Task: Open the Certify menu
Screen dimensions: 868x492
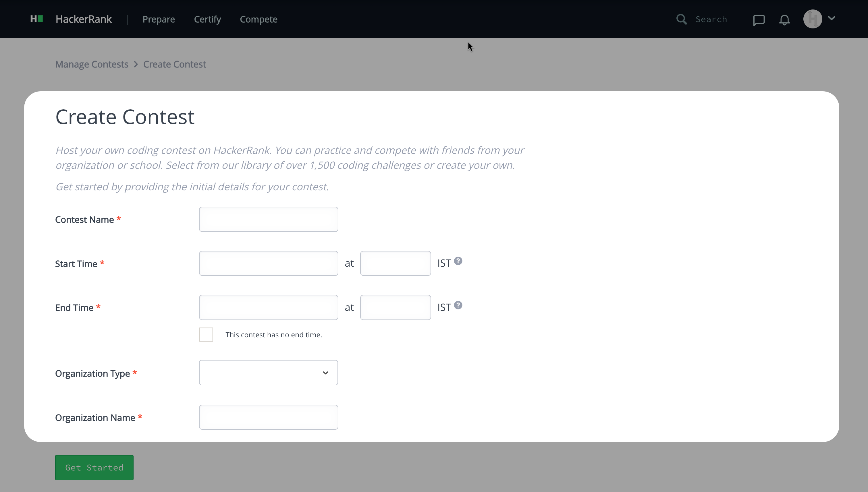Action: 207,19
